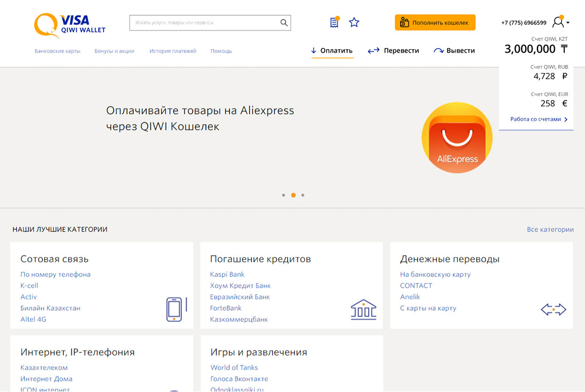Click Пополнить кошелек button
The height and width of the screenshot is (392, 585).
pyautogui.click(x=435, y=22)
